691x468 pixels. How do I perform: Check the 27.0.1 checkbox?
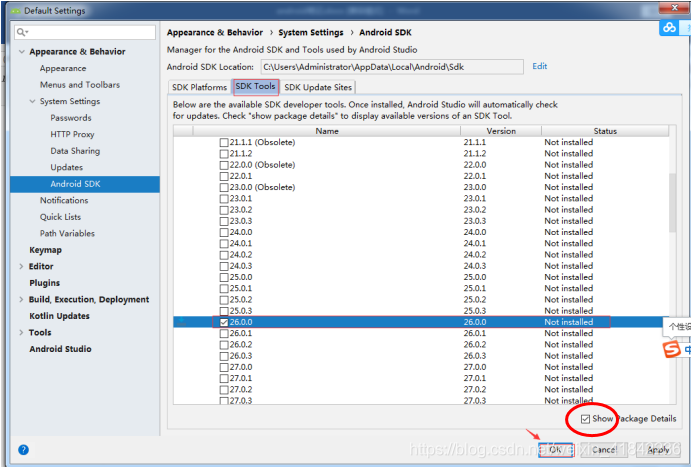[x=224, y=379]
